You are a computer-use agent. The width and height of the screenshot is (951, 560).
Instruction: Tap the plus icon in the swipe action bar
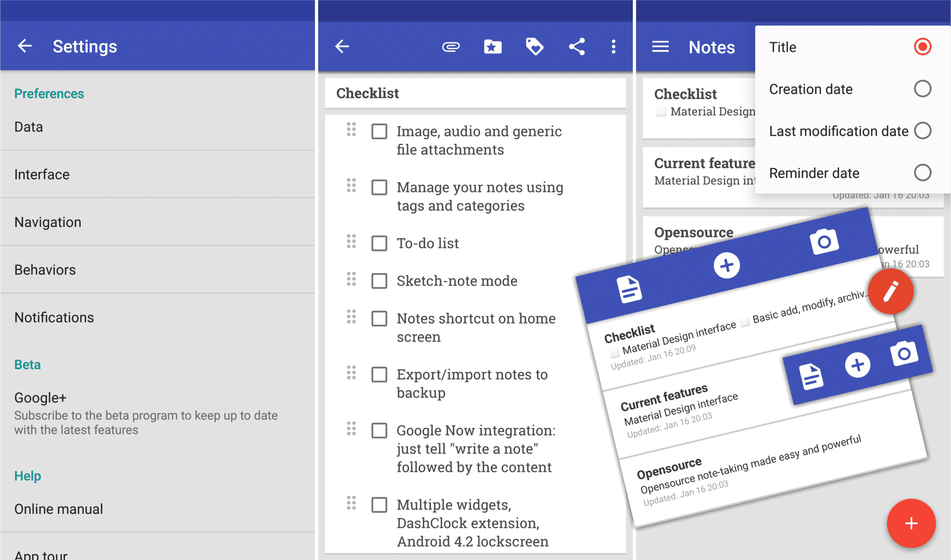[x=727, y=264]
